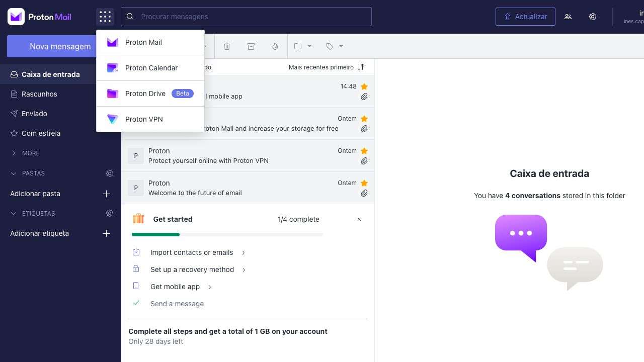Viewport: 644px width, 362px height.
Task: Open the move-to-folder dropdown in the toolbar
Action: 303,46
